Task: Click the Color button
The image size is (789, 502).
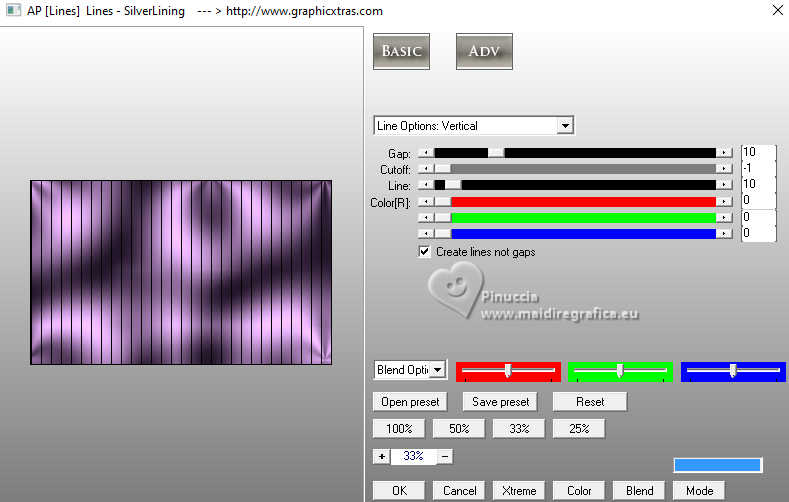Action: tap(579, 490)
